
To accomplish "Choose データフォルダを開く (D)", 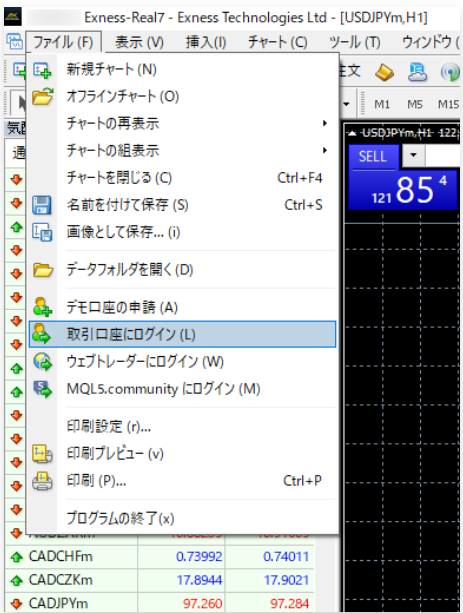I will click(182, 270).
